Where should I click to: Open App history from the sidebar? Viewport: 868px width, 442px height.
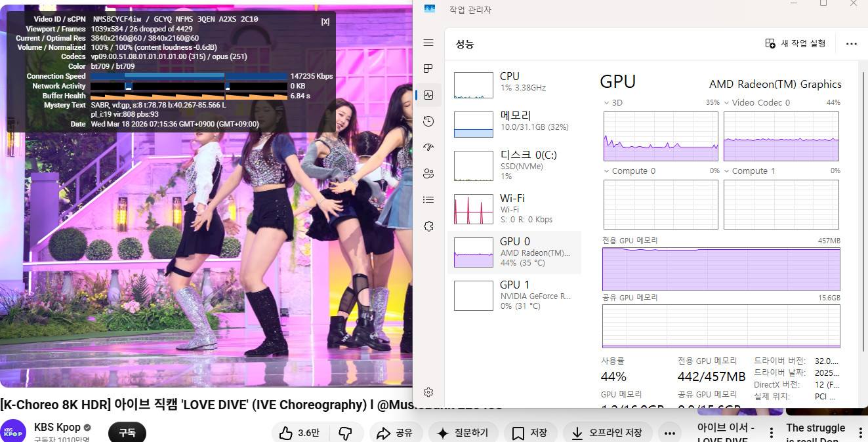[x=428, y=121]
